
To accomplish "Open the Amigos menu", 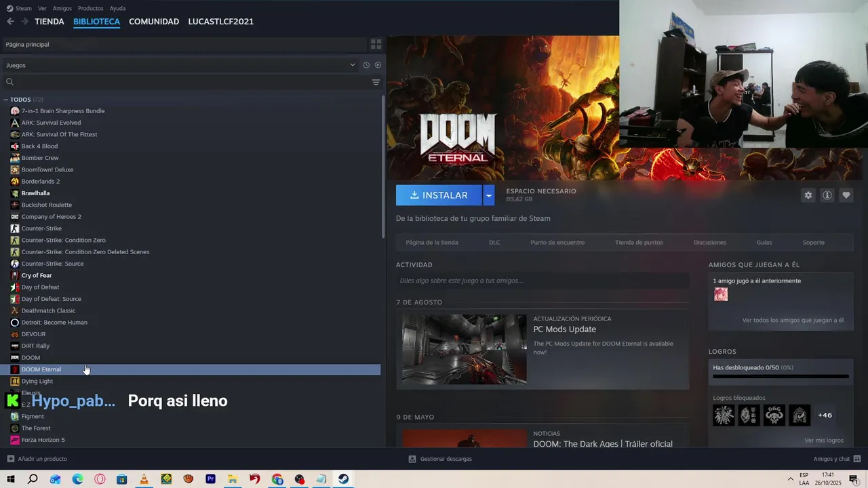I will click(62, 8).
